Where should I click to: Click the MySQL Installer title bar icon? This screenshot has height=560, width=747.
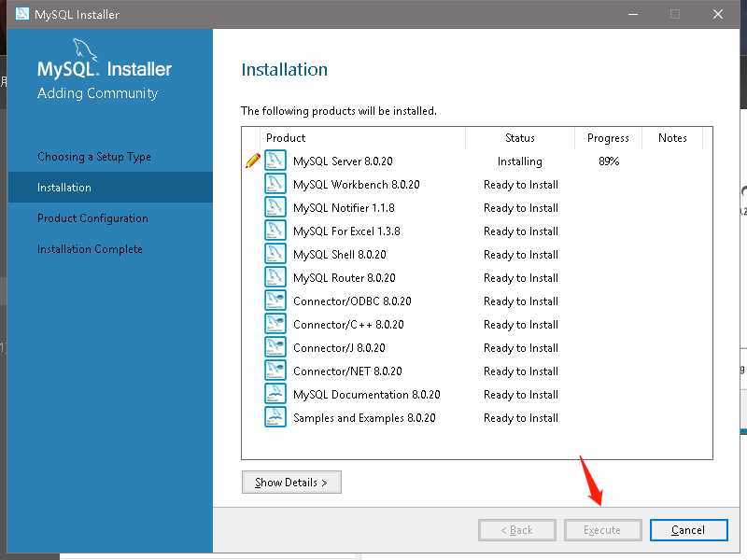coord(21,14)
